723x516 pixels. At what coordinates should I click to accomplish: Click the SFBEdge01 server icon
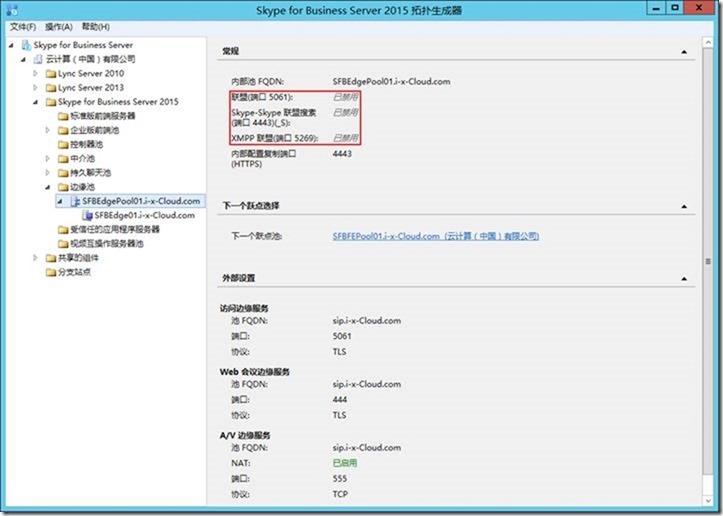tap(87, 215)
